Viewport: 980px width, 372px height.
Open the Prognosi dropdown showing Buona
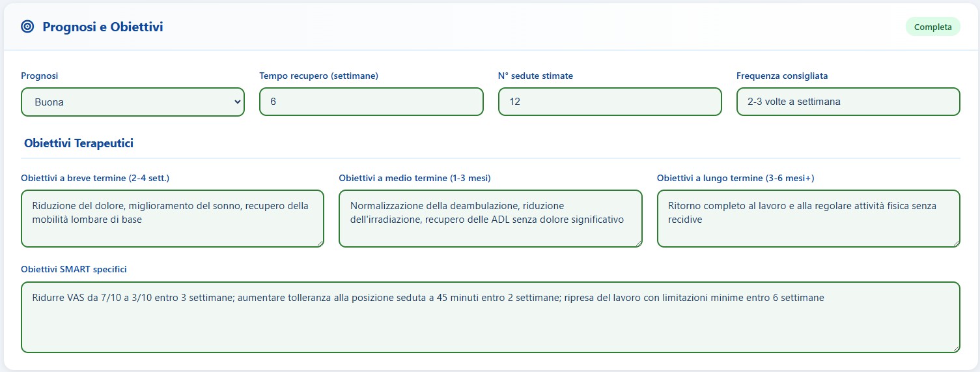coord(133,102)
